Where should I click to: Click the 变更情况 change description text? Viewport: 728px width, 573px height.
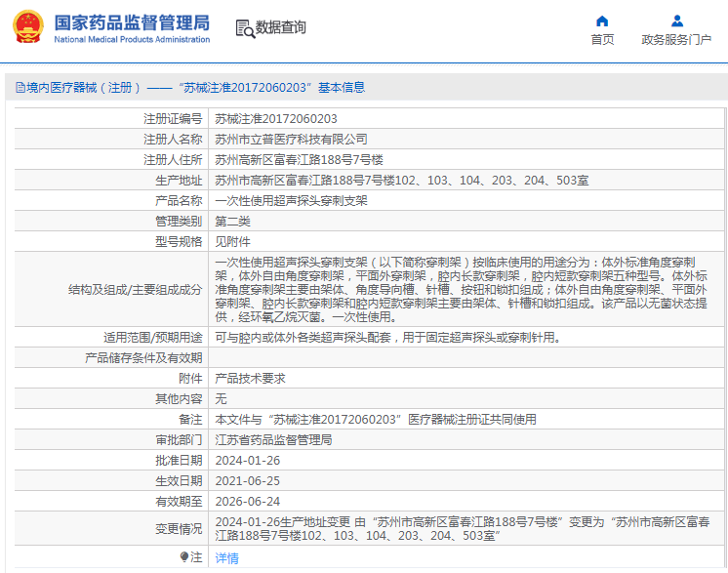[x=463, y=528]
